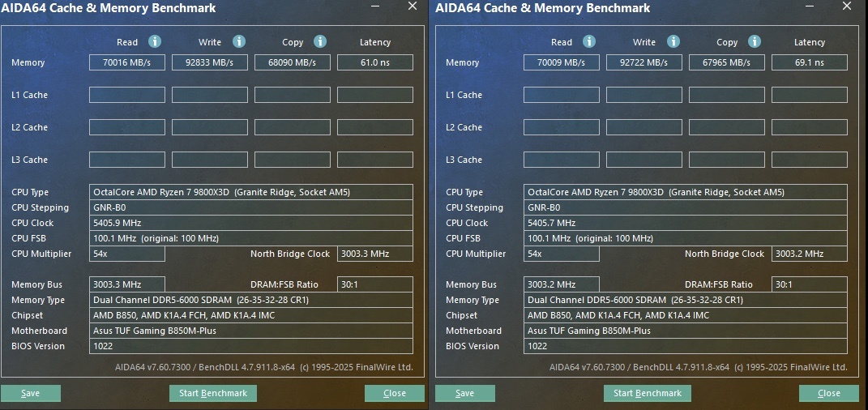Click the Copy info icon in right window
Image resolution: width=868 pixels, height=410 pixels.
point(755,41)
